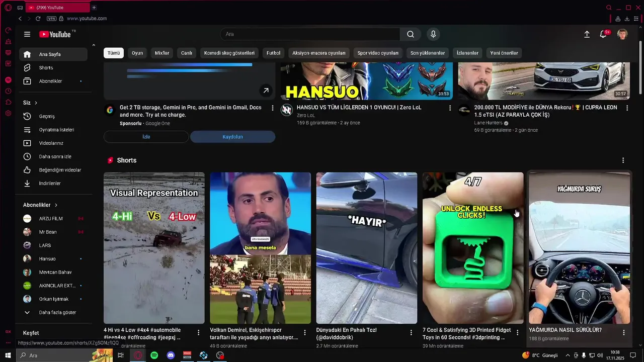This screenshot has height=362, width=644.
Task: Open Discord from the taskbar
Action: point(171,355)
